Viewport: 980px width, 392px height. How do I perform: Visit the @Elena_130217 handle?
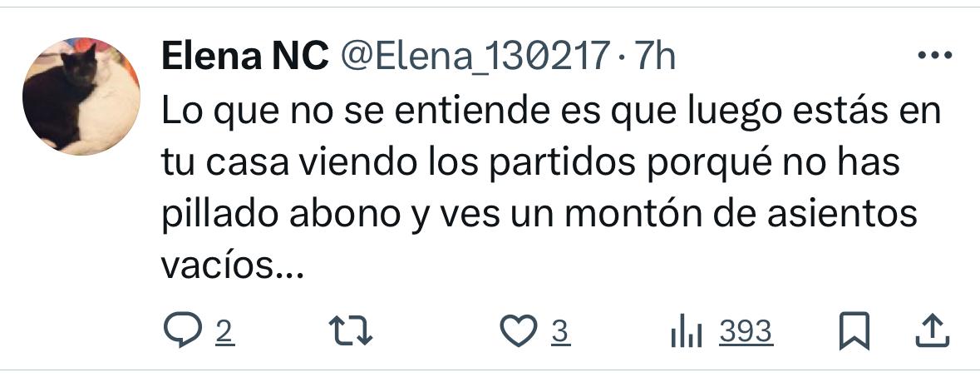[x=475, y=57]
